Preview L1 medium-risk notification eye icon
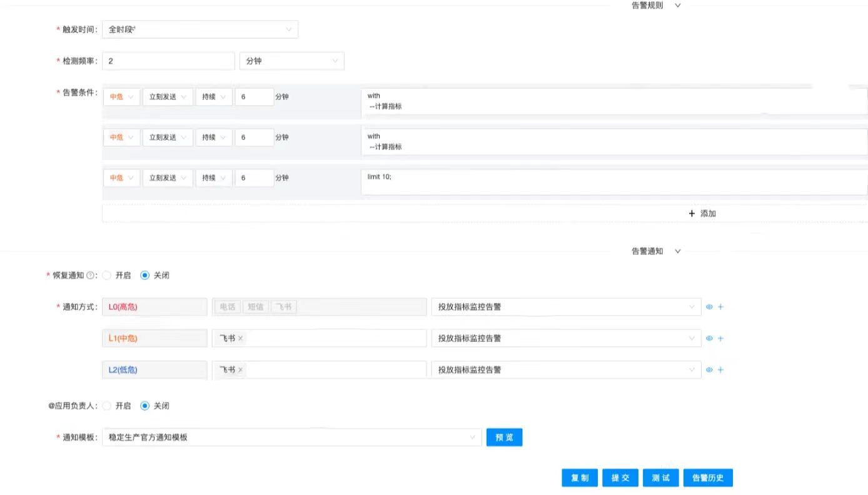 709,338
